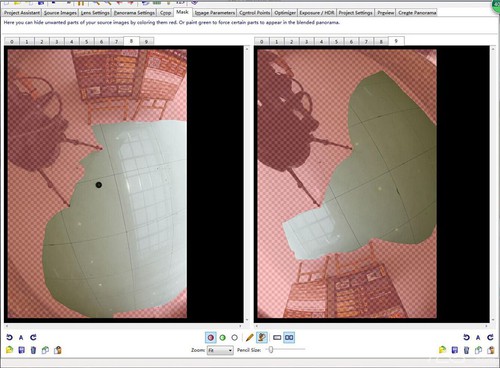Viewport: 500px width, 368px height.
Task: Paste a mask onto the left image
Action: click(57, 350)
